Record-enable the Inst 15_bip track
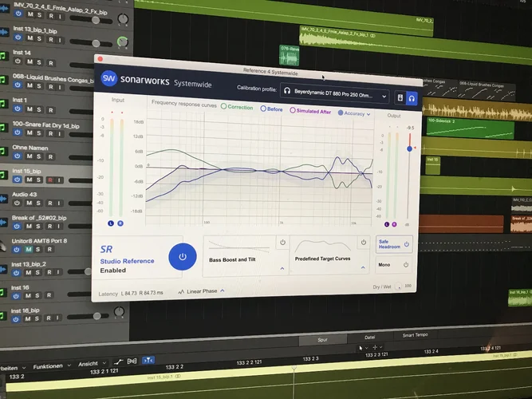Viewport: 532px width, 399px height. click(50, 180)
